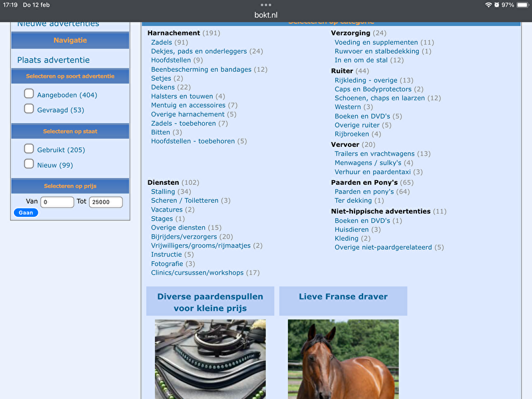Open the Zadels category
The width and height of the screenshot is (532, 399).
point(161,43)
